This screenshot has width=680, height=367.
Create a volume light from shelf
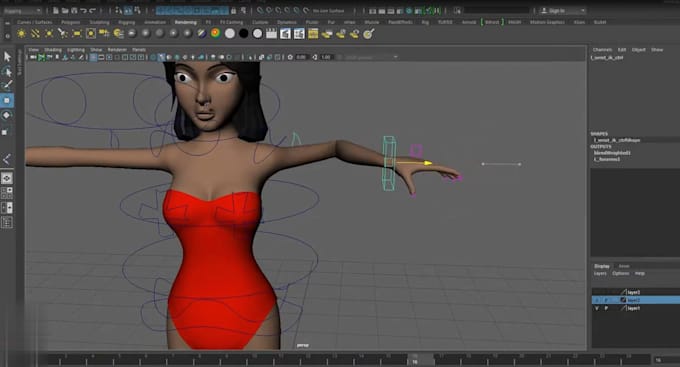pyautogui.click(x=91, y=33)
